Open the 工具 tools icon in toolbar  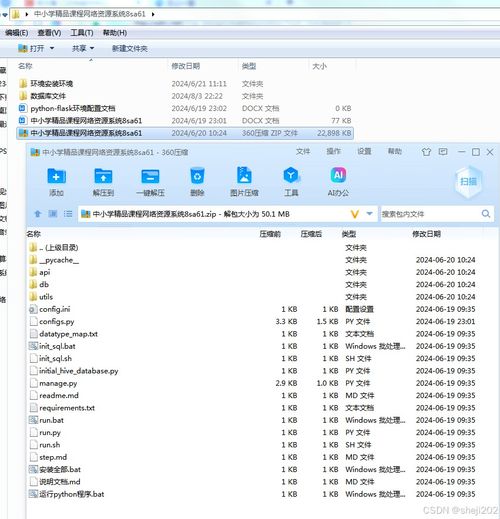click(x=291, y=175)
